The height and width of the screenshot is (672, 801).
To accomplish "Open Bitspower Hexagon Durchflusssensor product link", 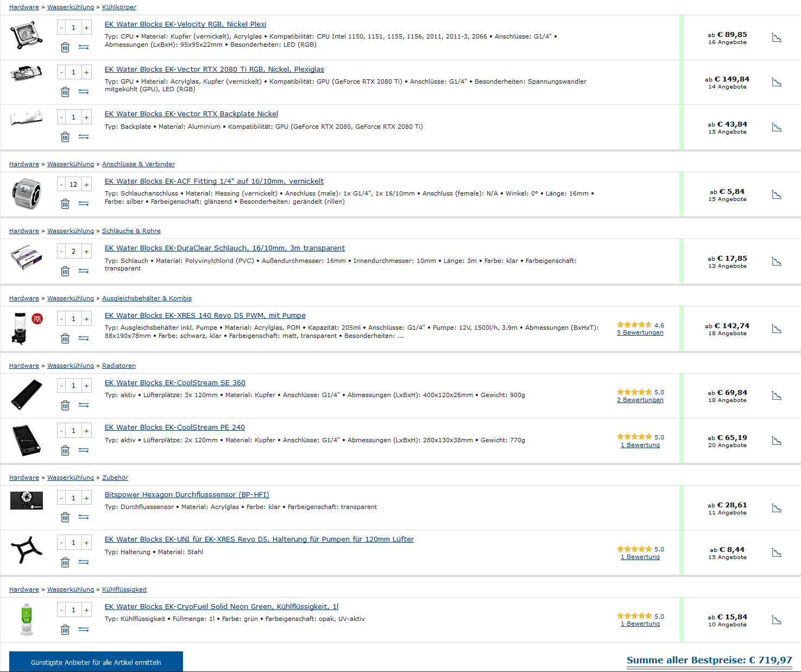I will [x=187, y=495].
